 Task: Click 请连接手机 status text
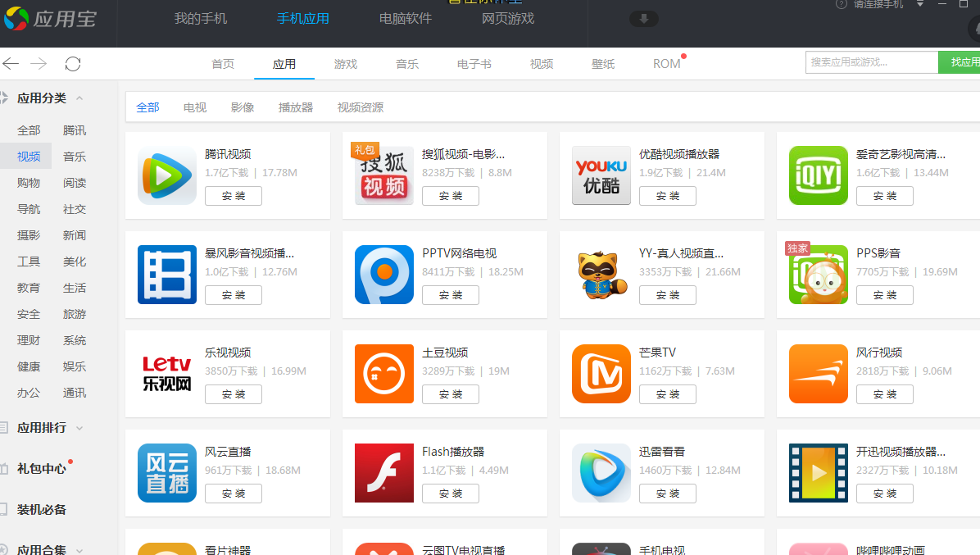pyautogui.click(x=878, y=4)
